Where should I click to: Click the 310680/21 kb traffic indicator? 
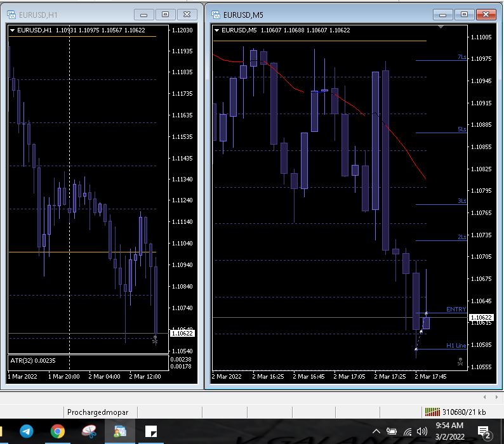tap(464, 412)
